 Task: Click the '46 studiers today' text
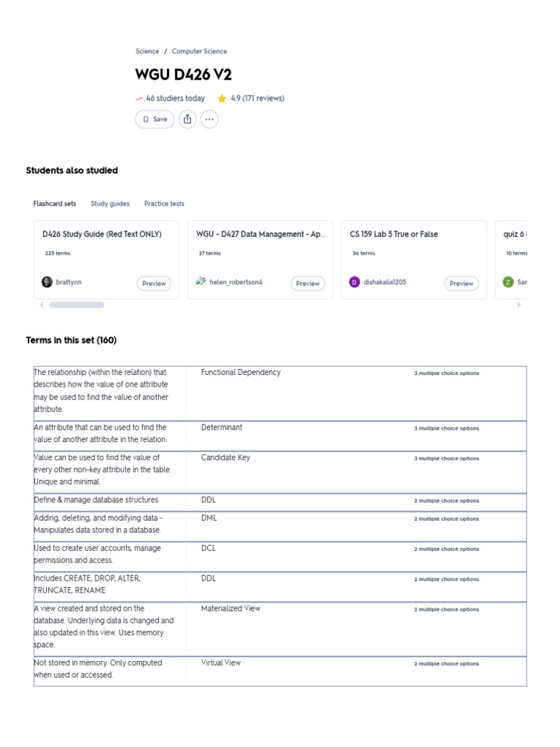point(175,98)
